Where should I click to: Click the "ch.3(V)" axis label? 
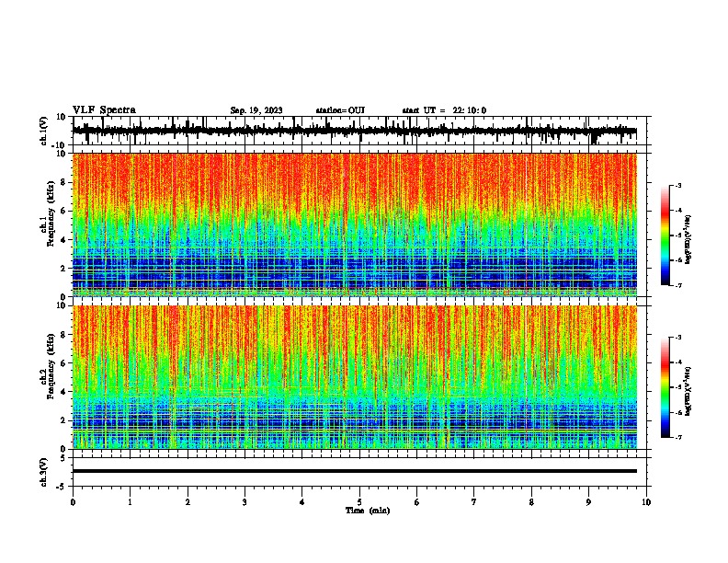pos(43,472)
